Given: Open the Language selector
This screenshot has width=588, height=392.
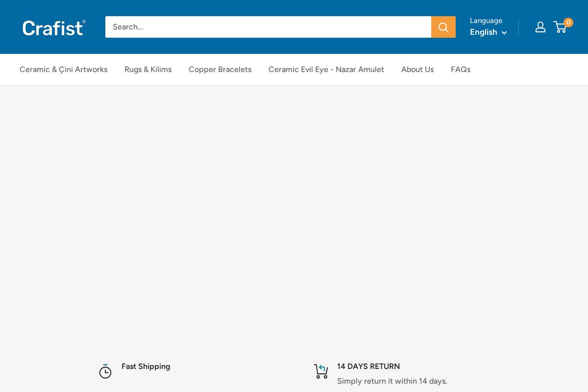Looking at the screenshot, I should [x=486, y=21].
